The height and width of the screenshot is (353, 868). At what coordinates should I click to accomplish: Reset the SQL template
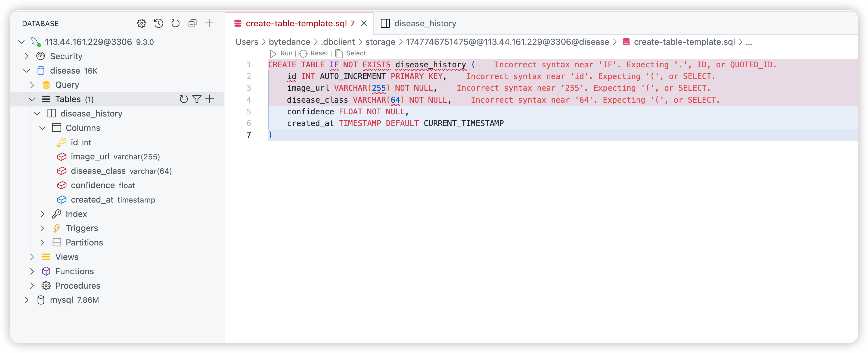(314, 53)
